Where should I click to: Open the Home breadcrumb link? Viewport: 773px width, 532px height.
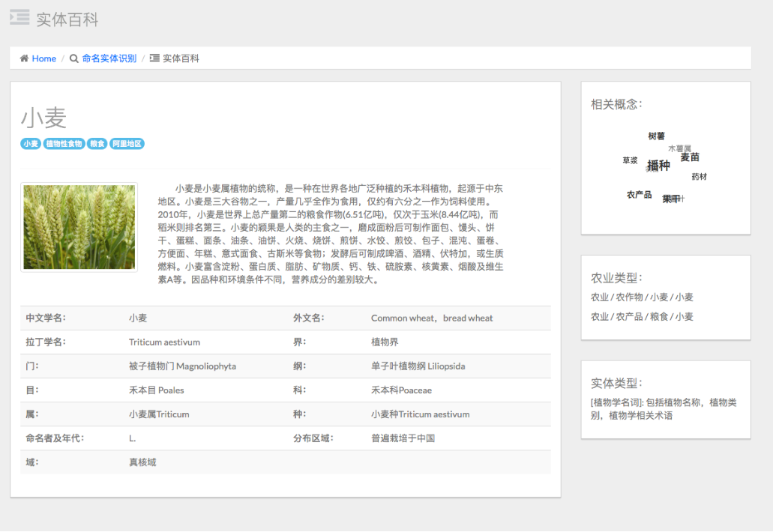42,58
